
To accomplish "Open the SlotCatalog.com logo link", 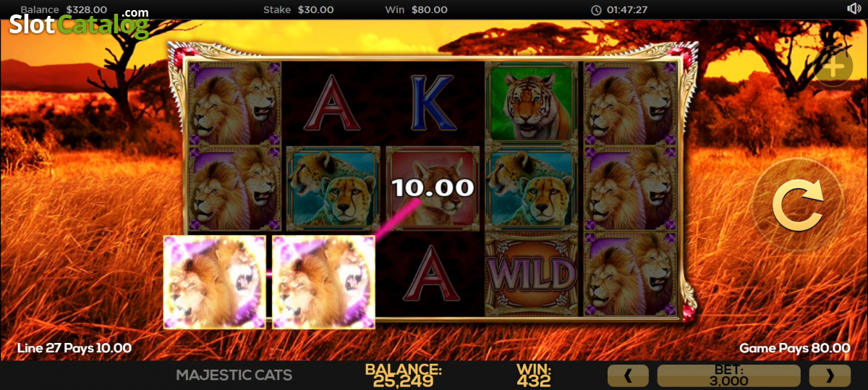I will pos(78,23).
